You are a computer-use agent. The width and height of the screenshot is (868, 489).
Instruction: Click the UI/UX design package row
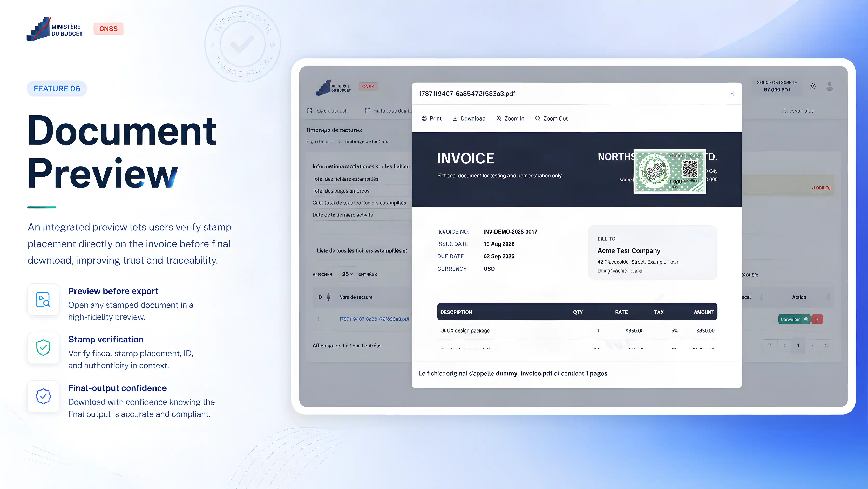tap(577, 331)
